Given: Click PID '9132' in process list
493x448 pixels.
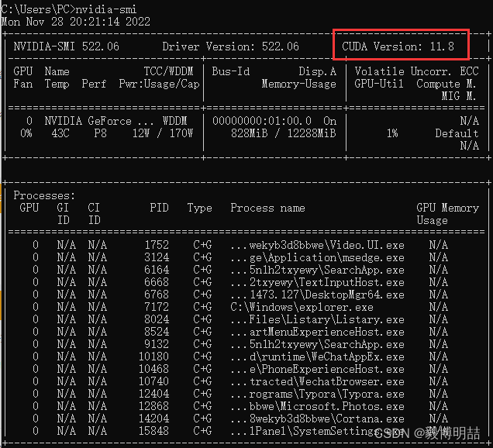Looking at the screenshot, I should pos(157,344).
